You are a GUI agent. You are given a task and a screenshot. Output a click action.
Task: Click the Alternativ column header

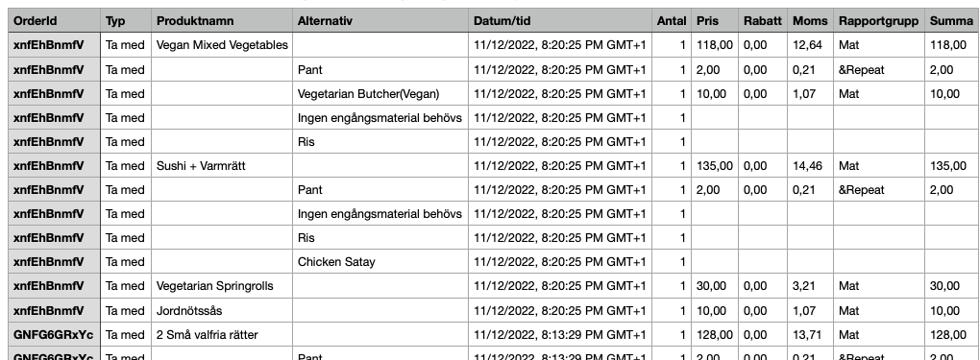coord(380,20)
